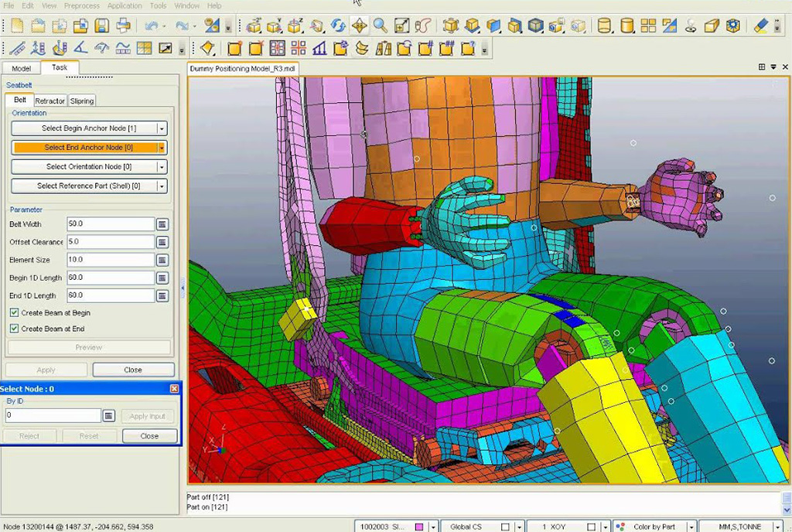The image size is (792, 532).
Task: Open the Color by Part dropdown
Action: coord(689,527)
